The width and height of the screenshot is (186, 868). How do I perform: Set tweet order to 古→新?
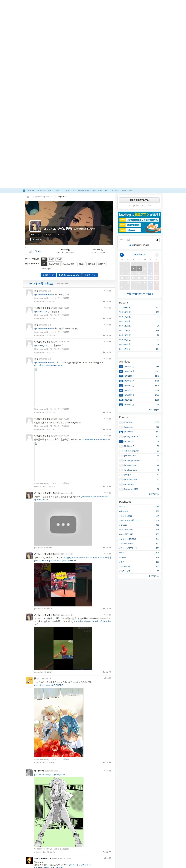59,259
